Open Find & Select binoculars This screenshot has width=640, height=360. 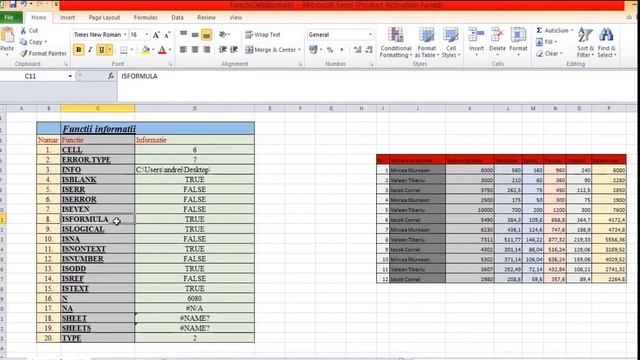pyautogui.click(x=607, y=42)
